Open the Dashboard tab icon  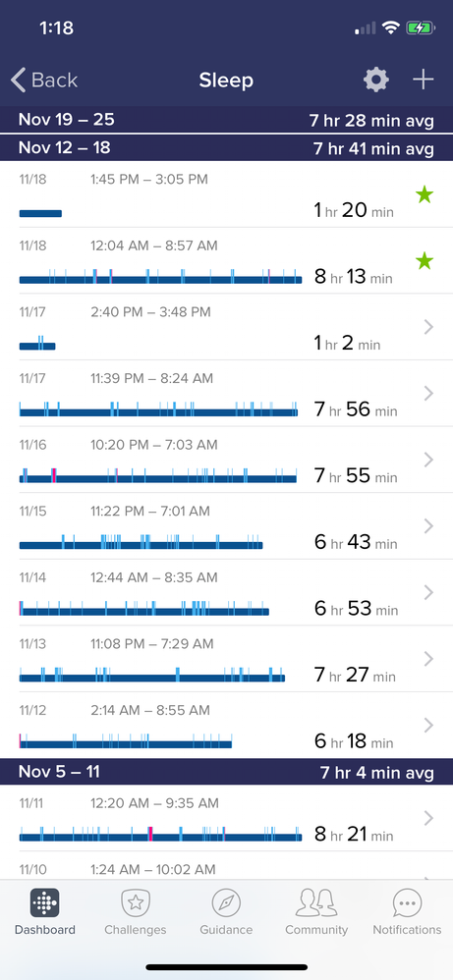tap(44, 902)
